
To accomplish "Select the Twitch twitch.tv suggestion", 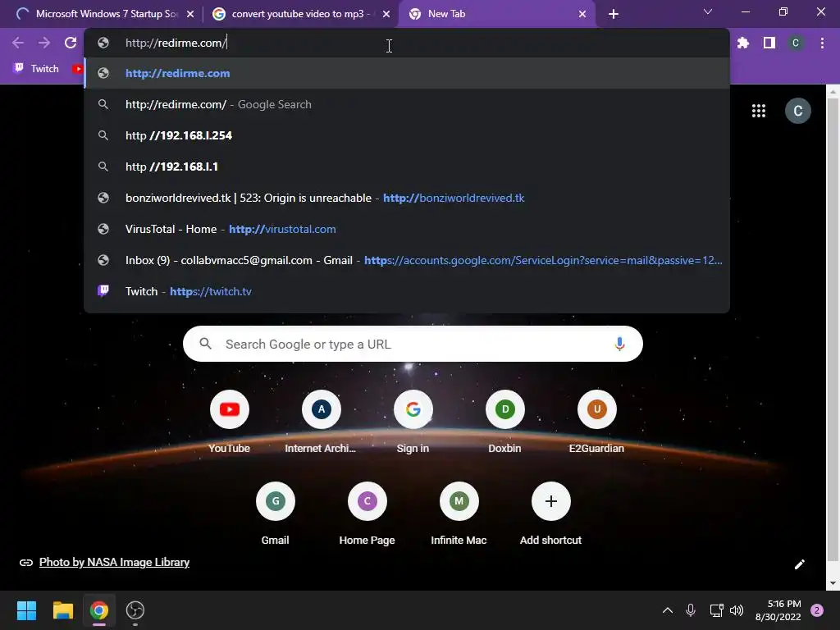I will (407, 291).
